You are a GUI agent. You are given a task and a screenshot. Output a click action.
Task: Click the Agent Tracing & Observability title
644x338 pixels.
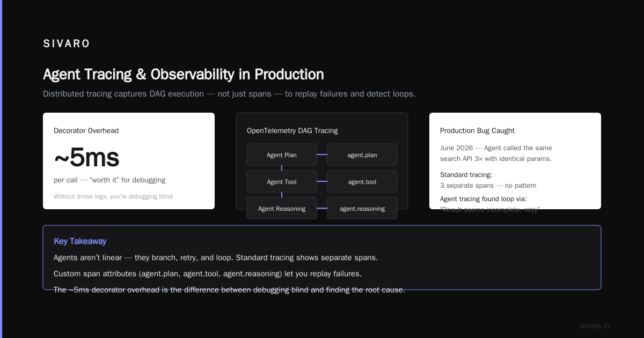184,74
